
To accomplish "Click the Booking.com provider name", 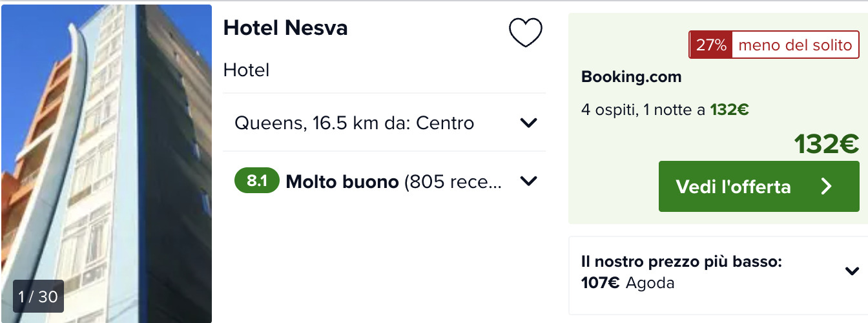I will tap(631, 77).
